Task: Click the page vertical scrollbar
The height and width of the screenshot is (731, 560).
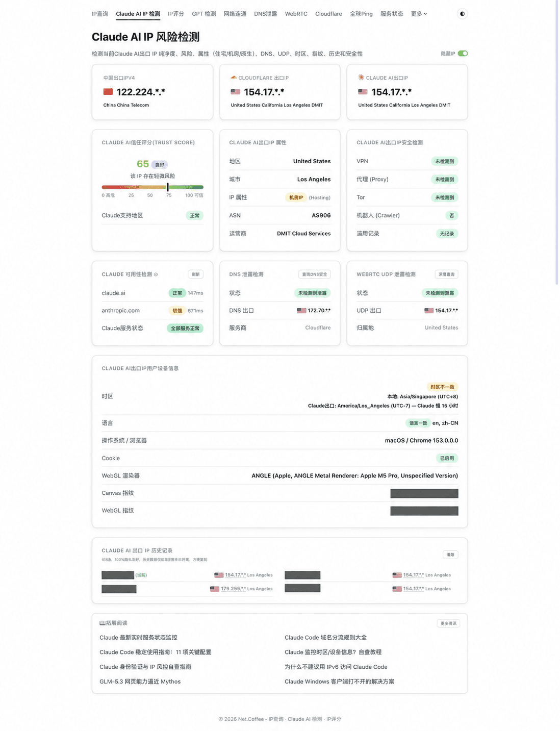Action: coord(557,143)
